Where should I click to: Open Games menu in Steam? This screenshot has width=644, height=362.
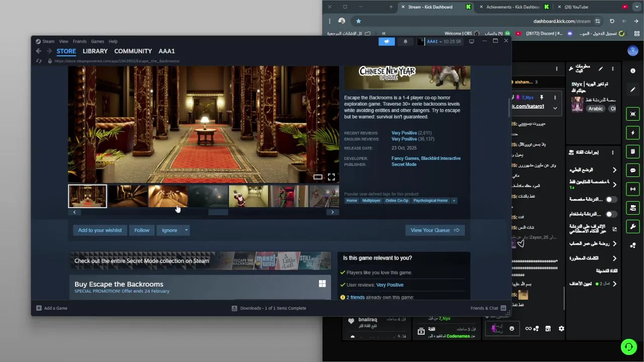click(98, 41)
